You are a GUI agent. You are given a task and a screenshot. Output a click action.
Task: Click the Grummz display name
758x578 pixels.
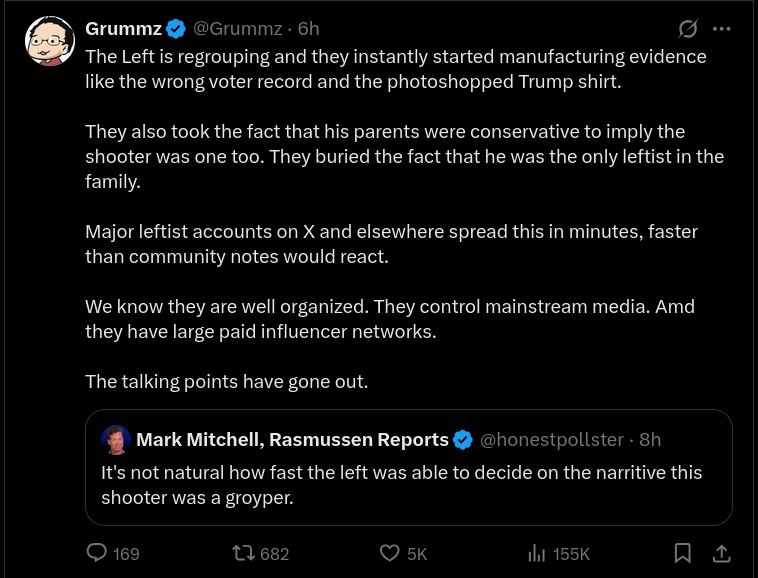pyautogui.click(x=123, y=29)
